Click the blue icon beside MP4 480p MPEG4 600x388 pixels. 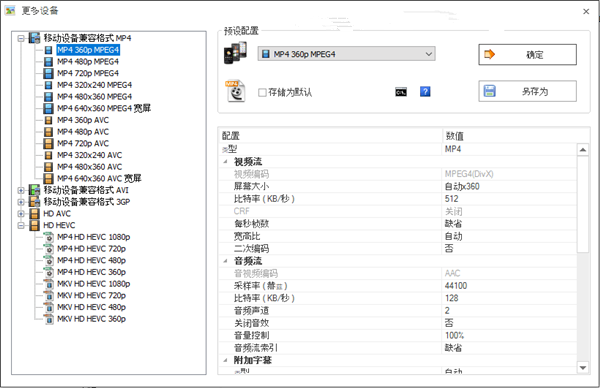48,62
